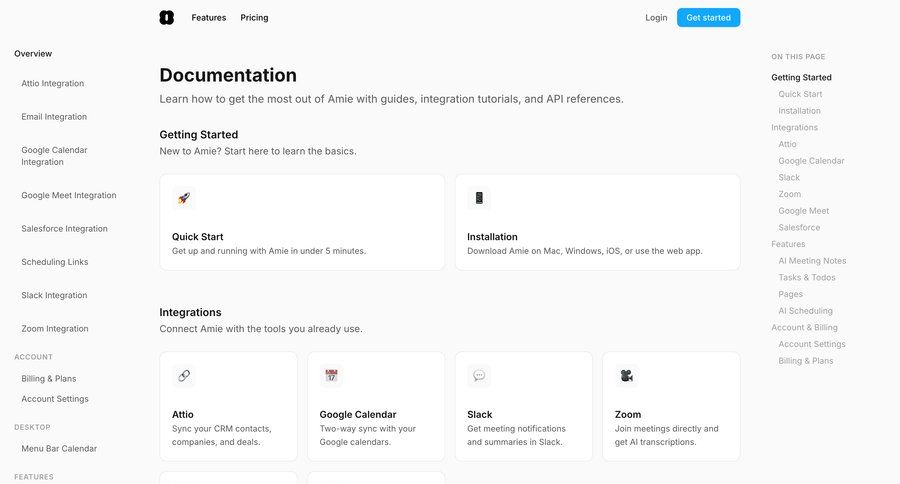Click the speech bubble icon on Slack card

pyautogui.click(x=479, y=375)
